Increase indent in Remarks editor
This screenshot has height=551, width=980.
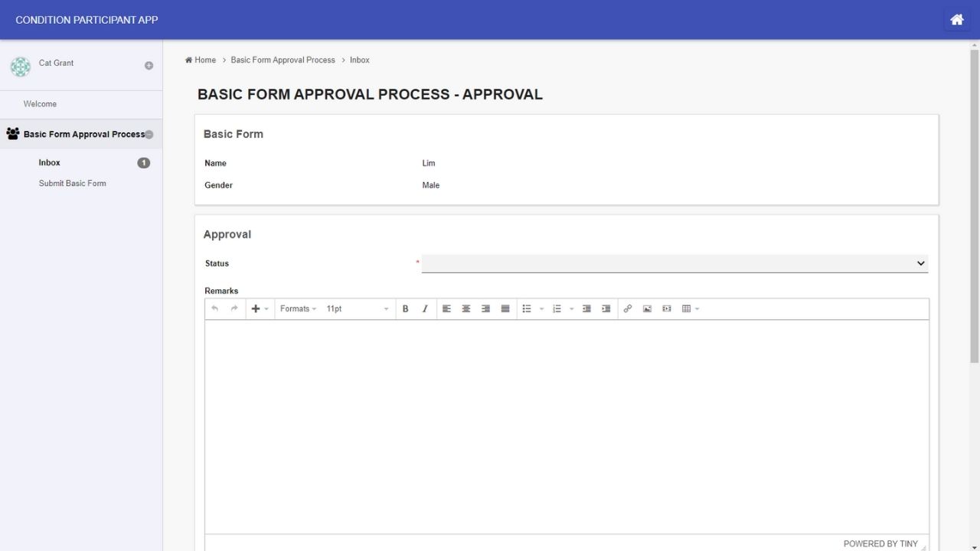tap(606, 309)
